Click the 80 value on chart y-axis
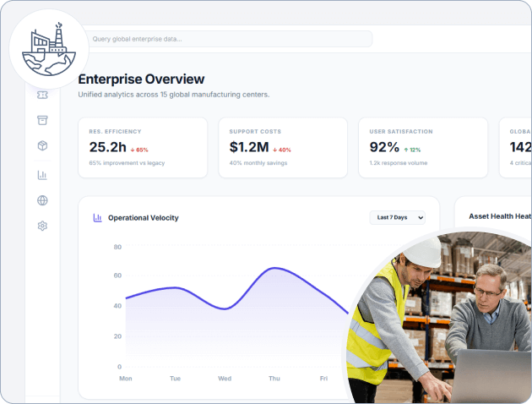The height and width of the screenshot is (404, 532). coord(117,247)
